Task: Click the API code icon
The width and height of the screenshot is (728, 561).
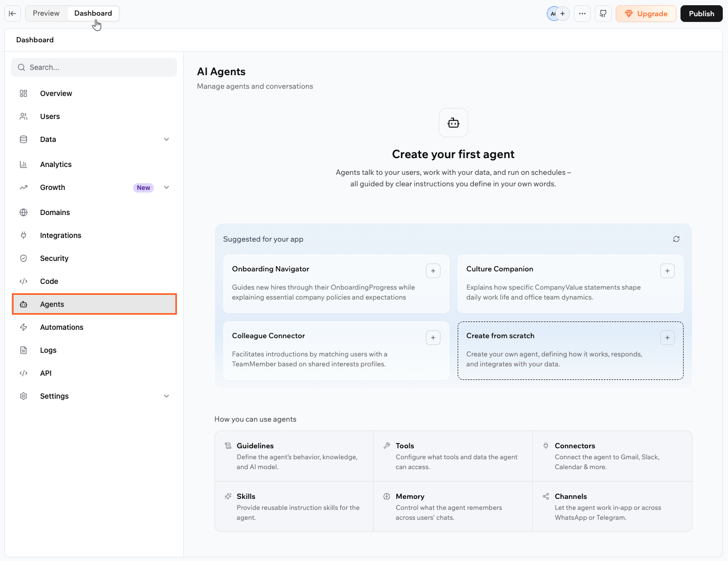Action: [x=23, y=373]
